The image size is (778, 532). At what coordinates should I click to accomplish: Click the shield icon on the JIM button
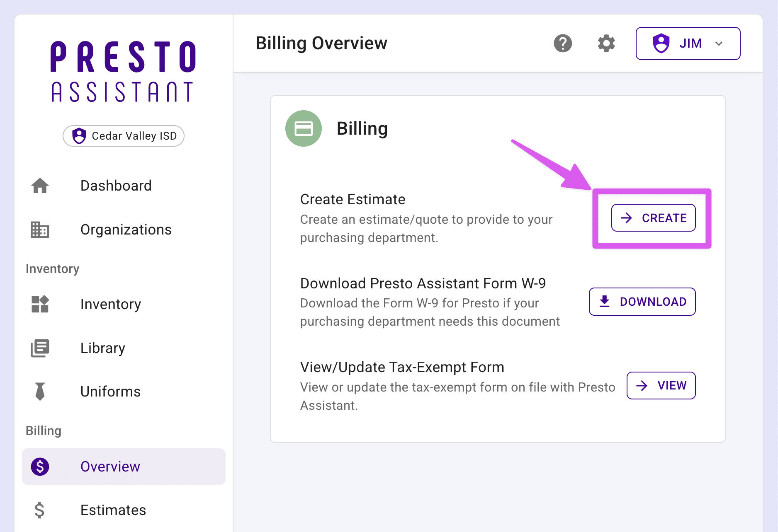click(661, 43)
